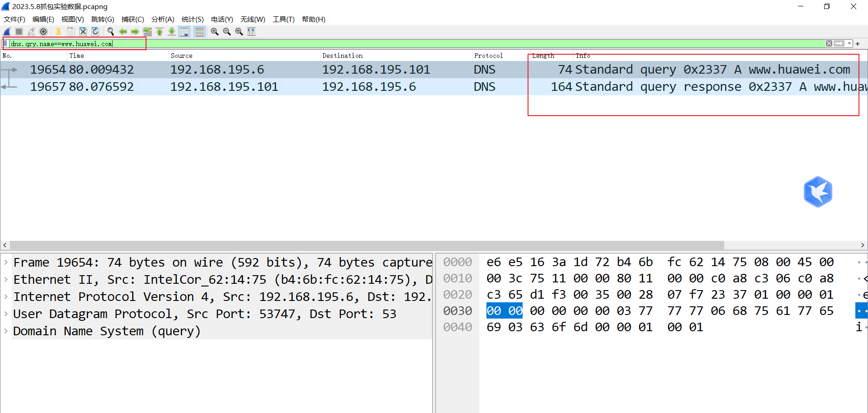Open the 帮助(H) menu

pyautogui.click(x=314, y=19)
